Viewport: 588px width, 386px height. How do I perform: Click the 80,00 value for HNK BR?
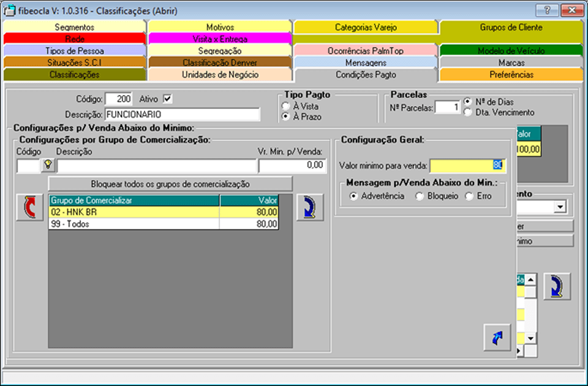click(249, 213)
